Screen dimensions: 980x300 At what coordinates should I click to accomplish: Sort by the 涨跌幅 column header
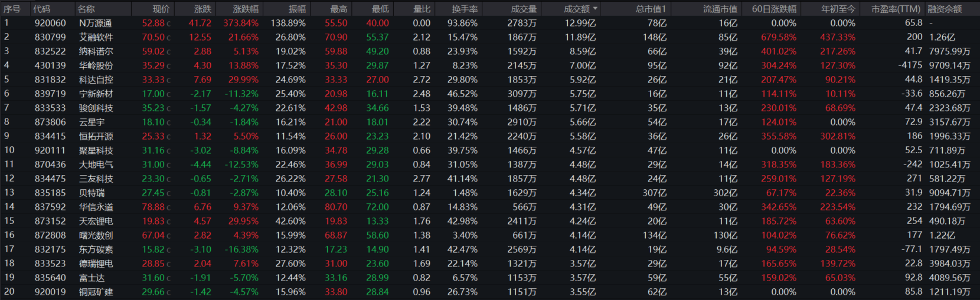coord(246,9)
